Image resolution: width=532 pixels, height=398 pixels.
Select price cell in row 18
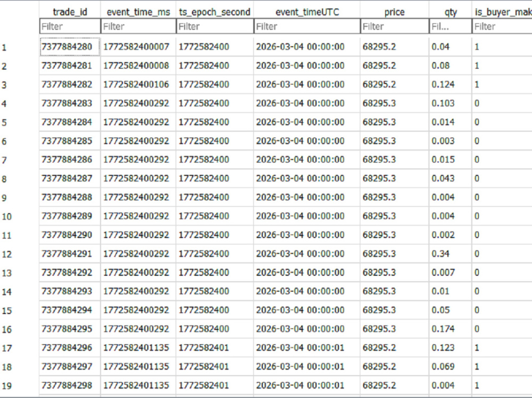[395, 367]
